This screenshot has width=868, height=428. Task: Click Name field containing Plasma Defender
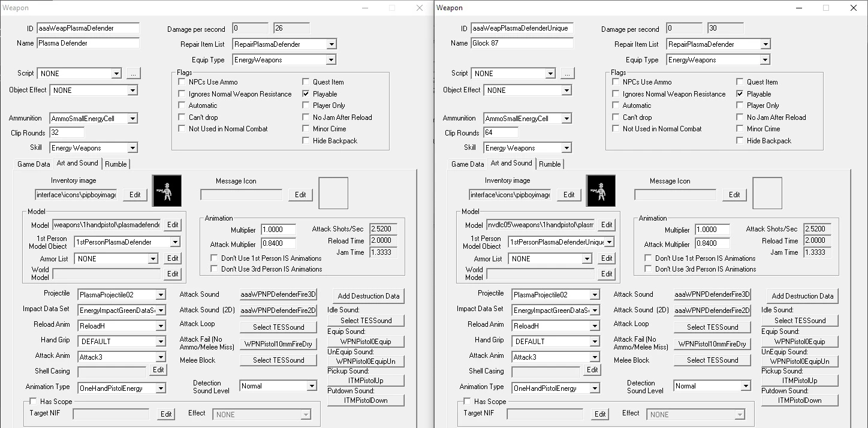point(88,43)
